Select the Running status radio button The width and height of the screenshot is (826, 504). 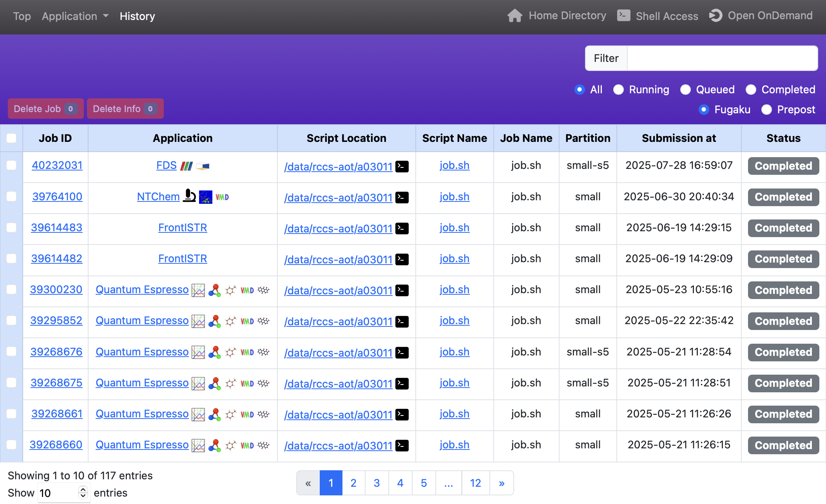[x=618, y=90]
